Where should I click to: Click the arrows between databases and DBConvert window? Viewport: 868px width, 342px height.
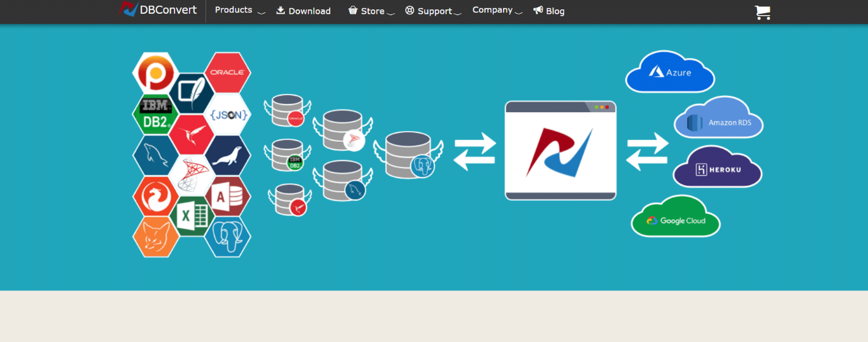point(475,151)
